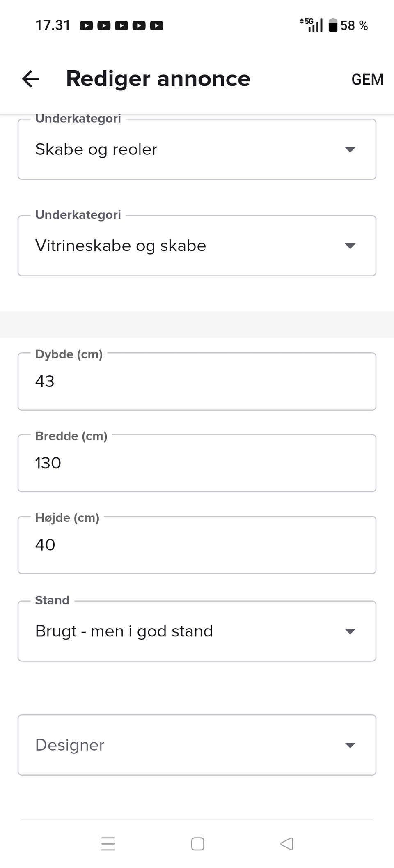
Task: Tap the Android recent apps icon
Action: point(108,844)
